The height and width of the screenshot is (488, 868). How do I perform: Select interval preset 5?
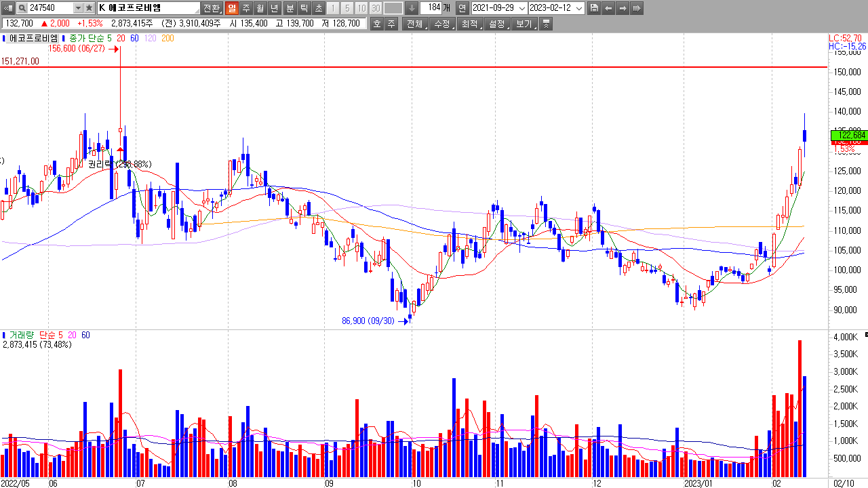point(347,8)
